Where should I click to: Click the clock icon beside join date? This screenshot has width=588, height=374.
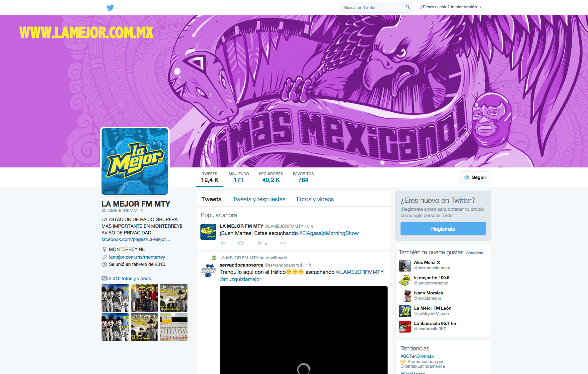click(x=104, y=265)
